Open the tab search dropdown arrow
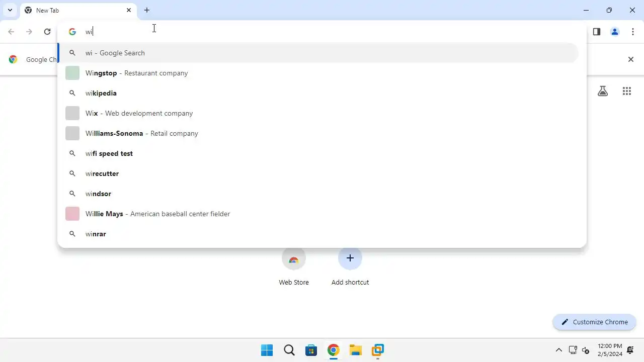This screenshot has width=644, height=362. point(10,10)
